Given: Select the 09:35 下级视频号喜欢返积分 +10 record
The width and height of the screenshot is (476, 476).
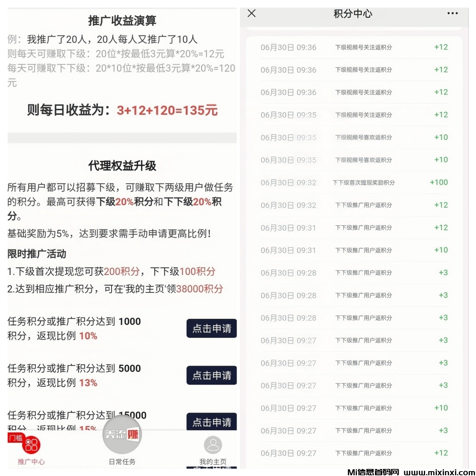Looking at the screenshot, I should 354,138.
